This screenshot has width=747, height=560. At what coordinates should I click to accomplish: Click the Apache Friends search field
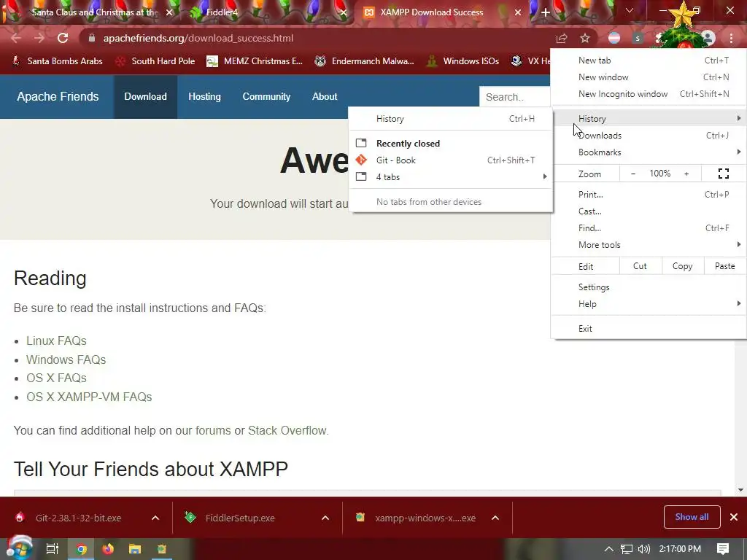(516, 97)
